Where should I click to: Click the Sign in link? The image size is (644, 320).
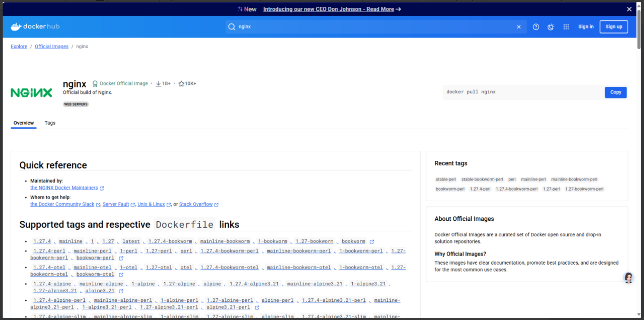[x=586, y=27]
